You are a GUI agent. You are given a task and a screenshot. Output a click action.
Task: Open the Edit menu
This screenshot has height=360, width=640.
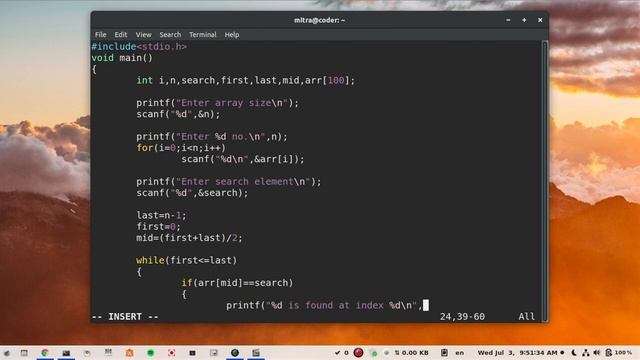click(x=120, y=35)
